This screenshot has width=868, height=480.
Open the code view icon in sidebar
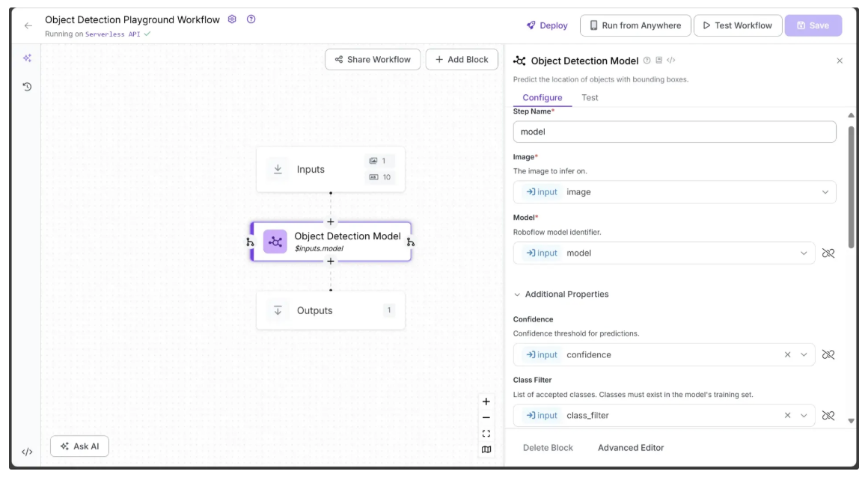27,452
